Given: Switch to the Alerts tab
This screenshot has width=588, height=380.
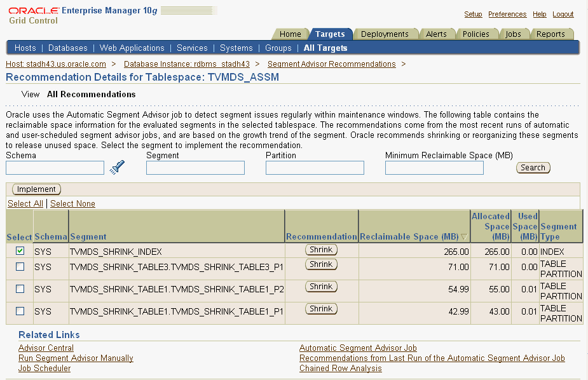Looking at the screenshot, I should pos(436,34).
